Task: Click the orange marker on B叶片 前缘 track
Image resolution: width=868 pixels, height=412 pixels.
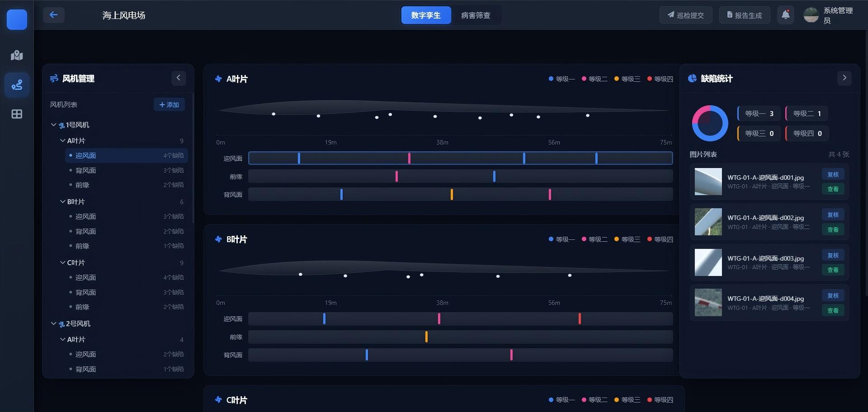Action: click(426, 337)
